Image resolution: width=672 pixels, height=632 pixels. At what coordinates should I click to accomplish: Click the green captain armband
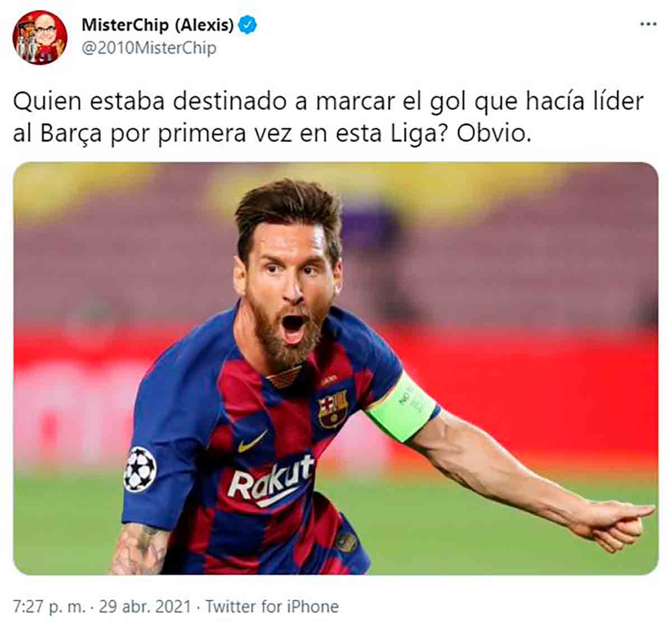coord(401,407)
